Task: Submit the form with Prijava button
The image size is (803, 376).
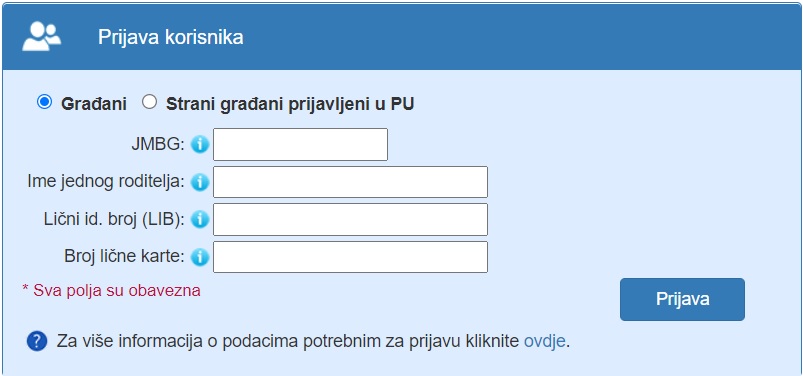Action: 682,300
